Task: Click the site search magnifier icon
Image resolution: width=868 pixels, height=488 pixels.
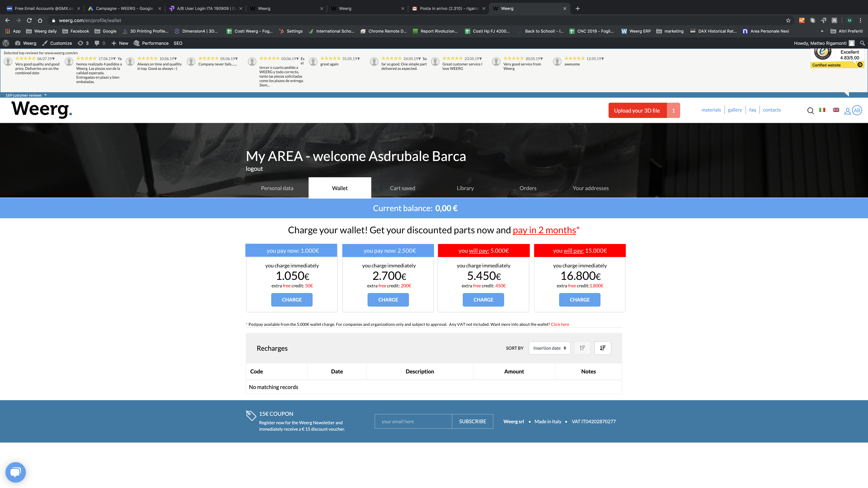Action: [810, 111]
